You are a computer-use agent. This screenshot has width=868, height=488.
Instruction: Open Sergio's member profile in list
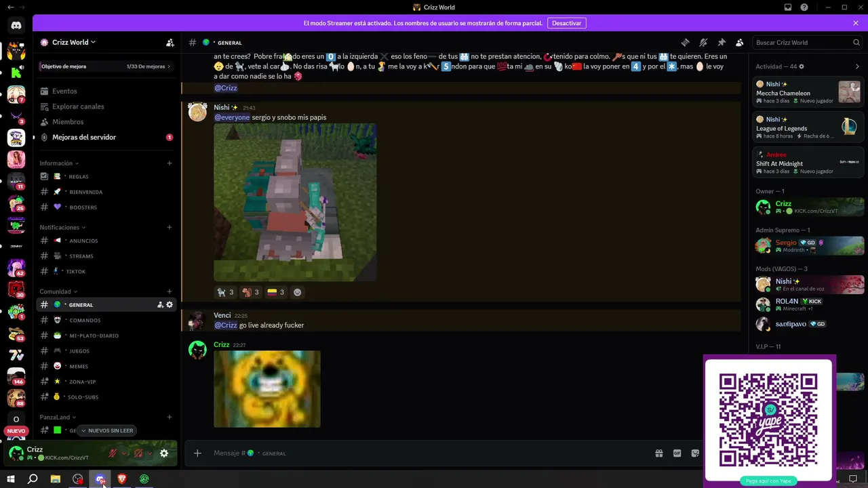click(x=808, y=245)
